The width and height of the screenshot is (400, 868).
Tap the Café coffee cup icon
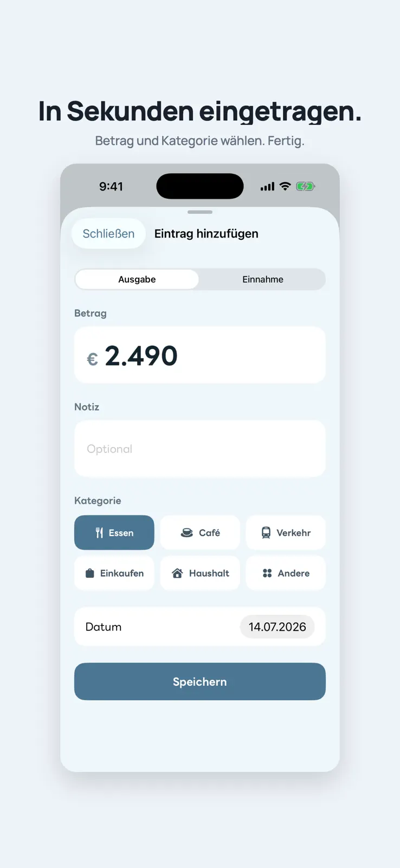coord(187,533)
